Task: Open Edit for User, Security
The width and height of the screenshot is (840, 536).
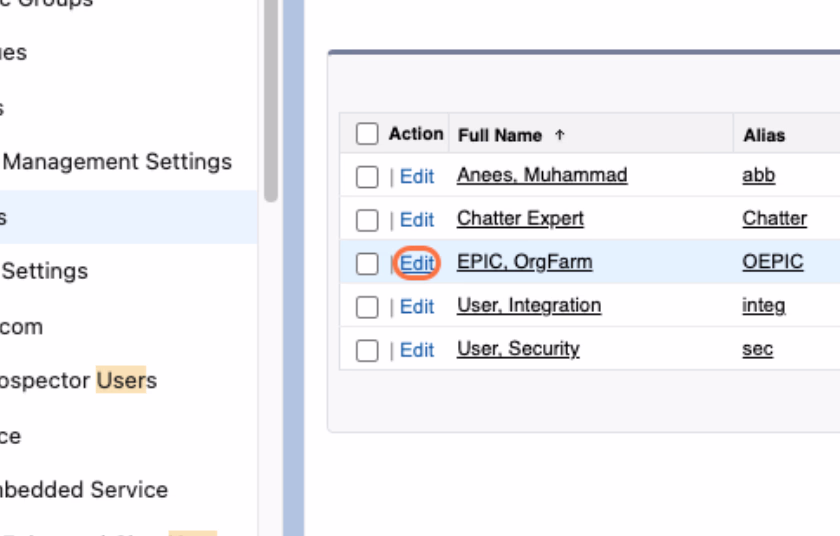Action: click(x=417, y=350)
